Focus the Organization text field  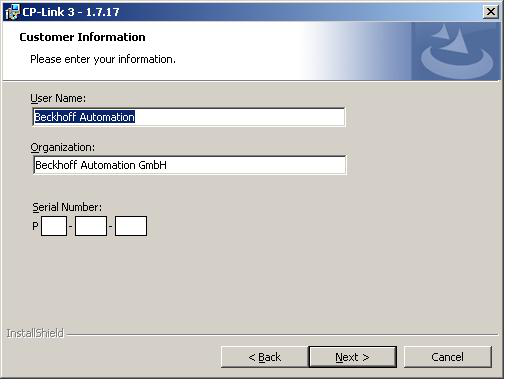coord(190,165)
